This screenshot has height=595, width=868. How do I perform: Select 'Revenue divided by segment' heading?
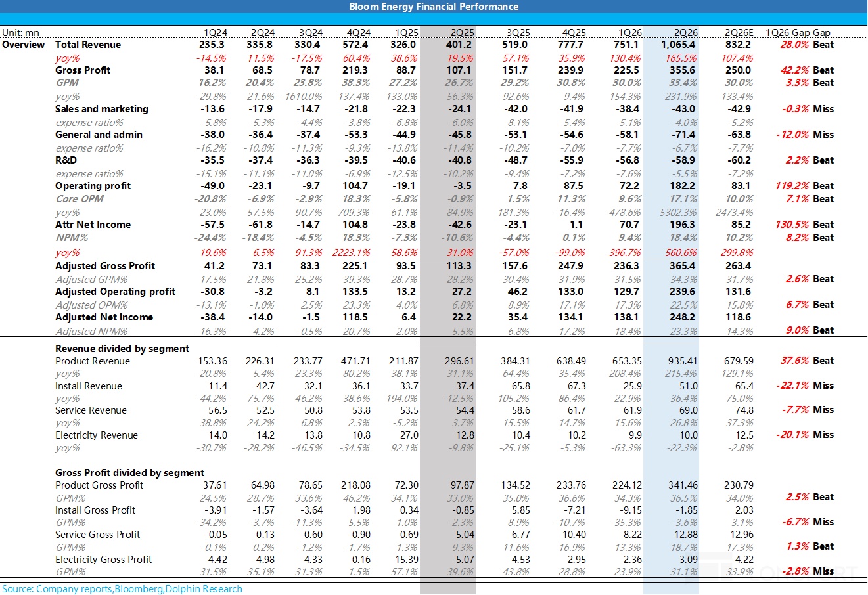click(122, 349)
